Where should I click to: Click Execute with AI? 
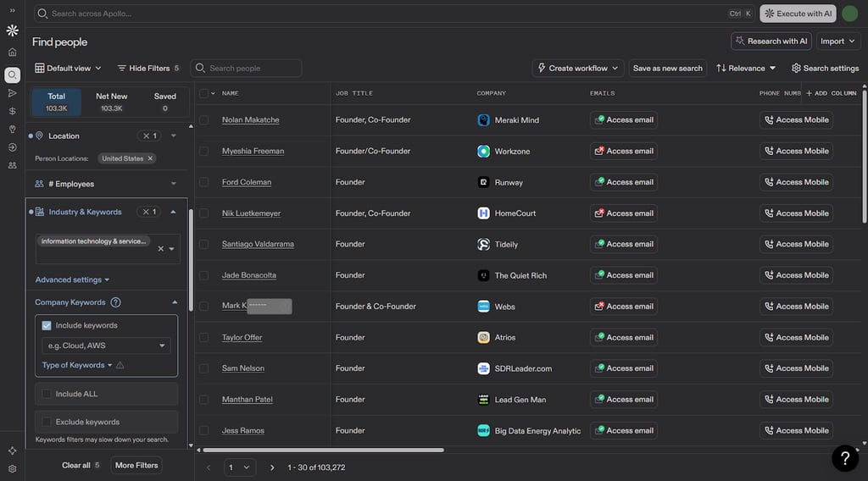pyautogui.click(x=798, y=14)
